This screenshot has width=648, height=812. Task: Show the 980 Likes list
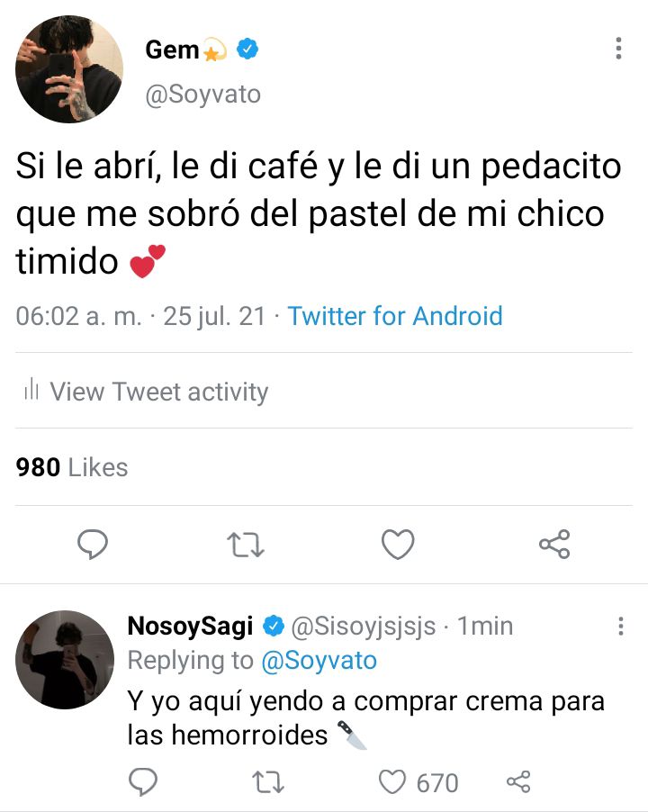pyautogui.click(x=71, y=467)
